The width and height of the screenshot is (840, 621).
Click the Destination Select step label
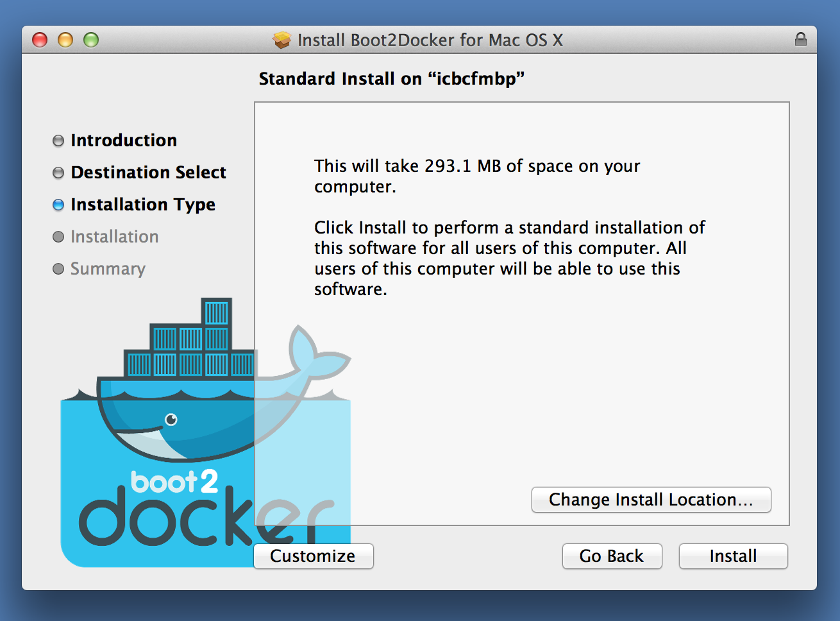(149, 173)
